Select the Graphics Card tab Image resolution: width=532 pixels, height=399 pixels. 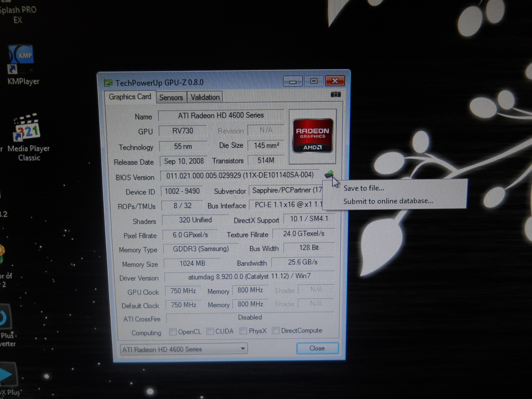pos(130,97)
